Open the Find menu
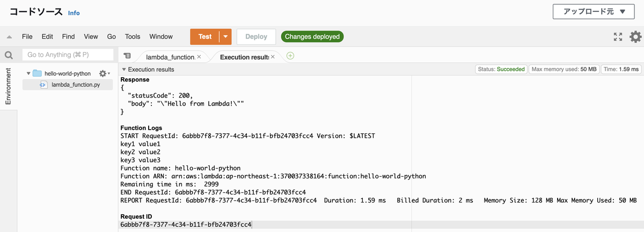Screen dimensions: 644x232 [68, 36]
